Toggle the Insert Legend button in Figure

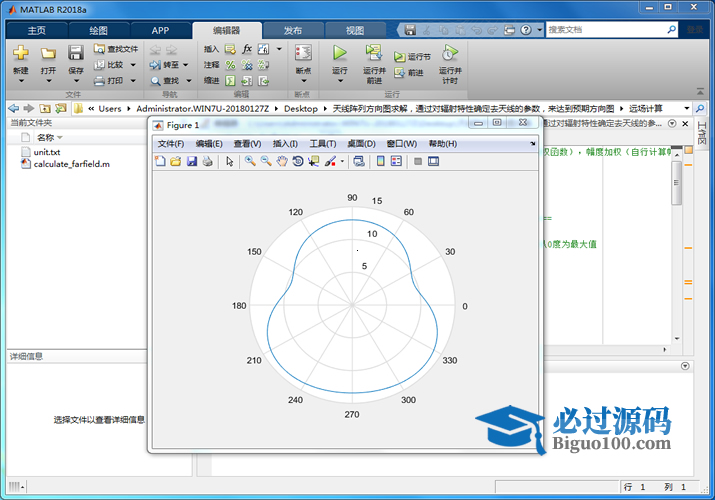396,161
